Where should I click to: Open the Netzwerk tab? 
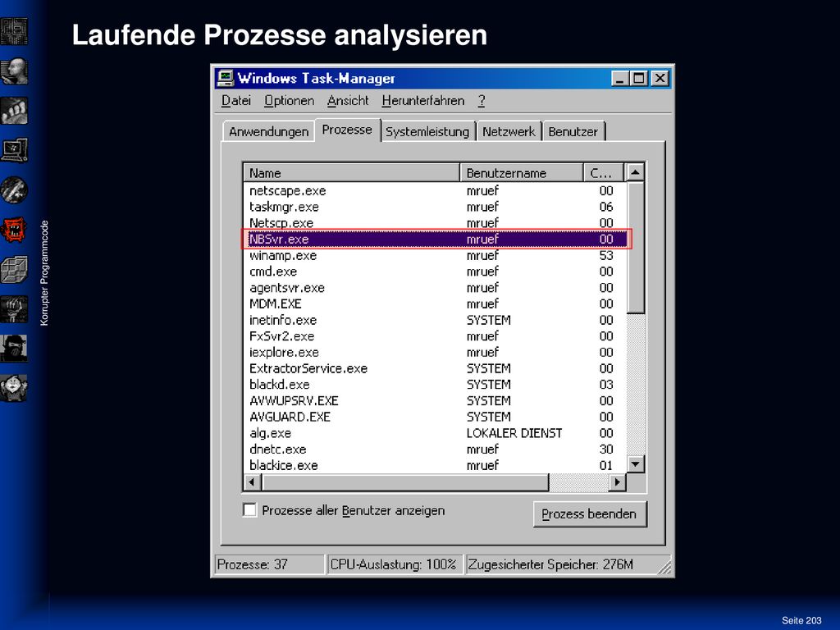tap(509, 132)
